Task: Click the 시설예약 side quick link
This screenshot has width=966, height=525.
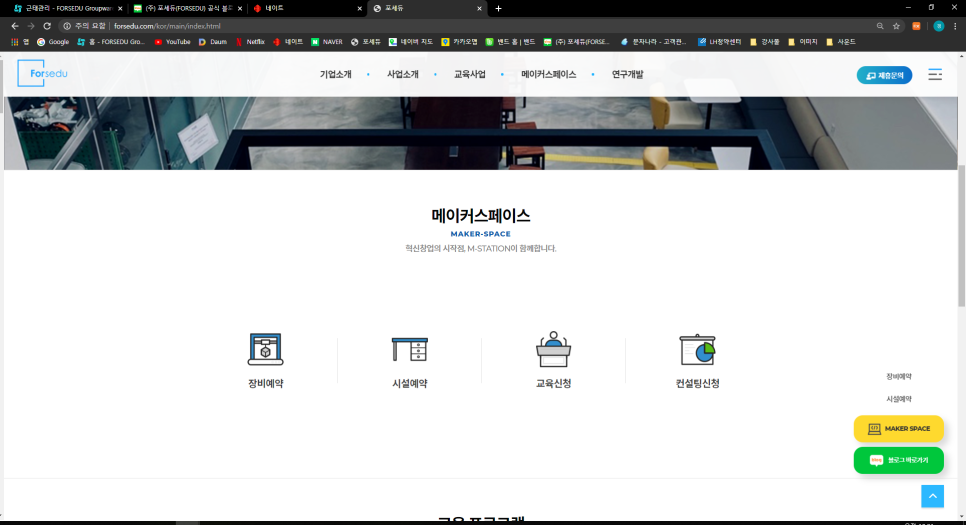Action: (x=899, y=399)
